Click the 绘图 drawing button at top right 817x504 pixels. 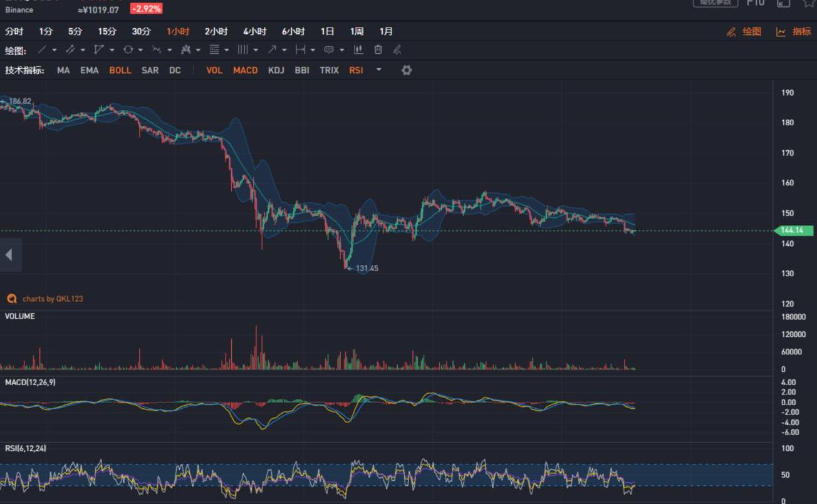744,31
